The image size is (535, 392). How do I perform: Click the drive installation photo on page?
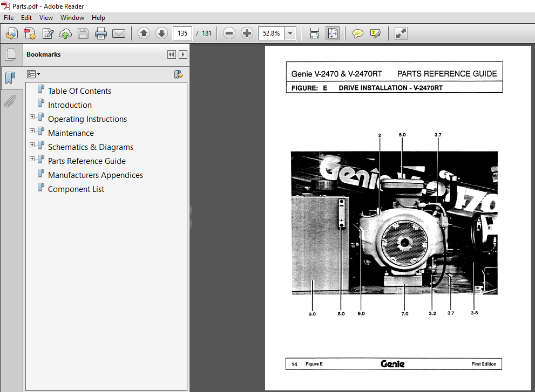[395, 223]
